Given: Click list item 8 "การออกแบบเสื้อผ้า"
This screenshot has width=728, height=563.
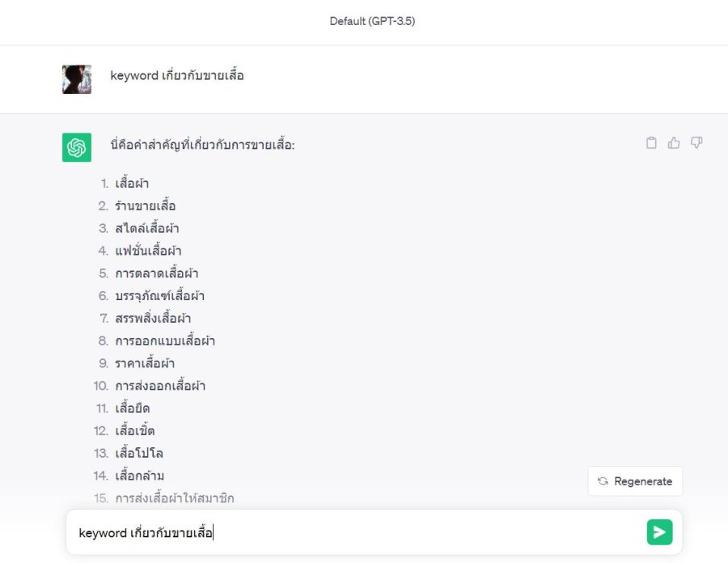Looking at the screenshot, I should (x=164, y=341).
